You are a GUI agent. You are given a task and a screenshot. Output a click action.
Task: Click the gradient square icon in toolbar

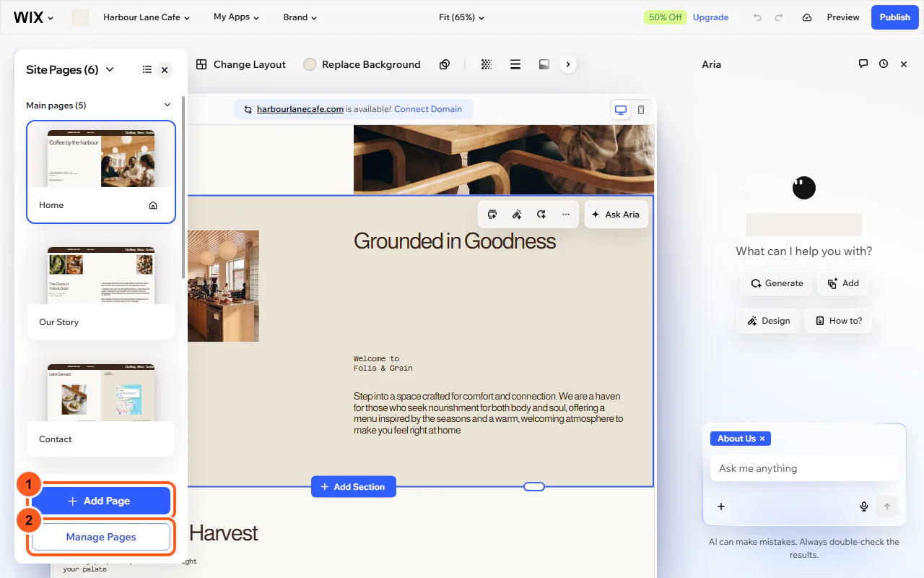[x=544, y=64]
